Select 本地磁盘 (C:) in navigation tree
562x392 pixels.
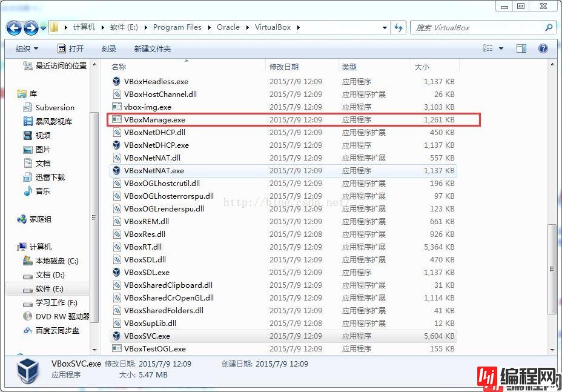click(57, 261)
